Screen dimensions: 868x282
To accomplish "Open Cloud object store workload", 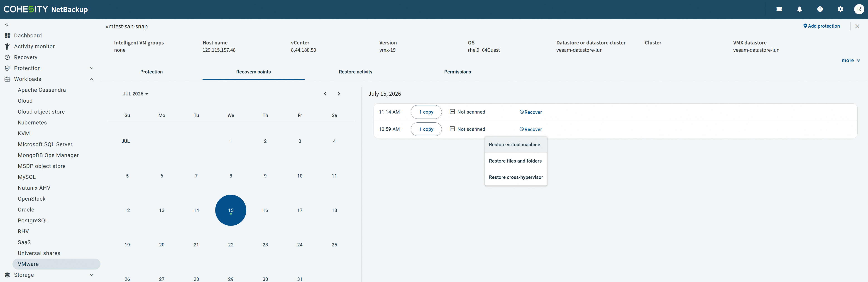I will coord(41,112).
